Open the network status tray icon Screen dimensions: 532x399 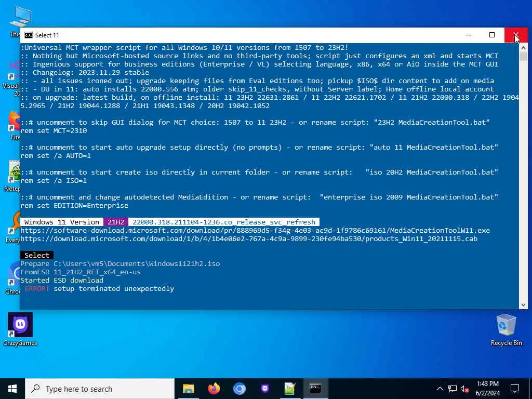(453, 389)
